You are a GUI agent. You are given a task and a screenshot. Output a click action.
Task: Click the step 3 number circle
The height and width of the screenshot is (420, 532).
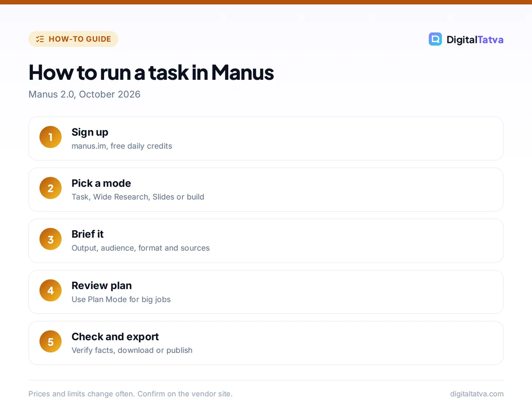pos(51,239)
